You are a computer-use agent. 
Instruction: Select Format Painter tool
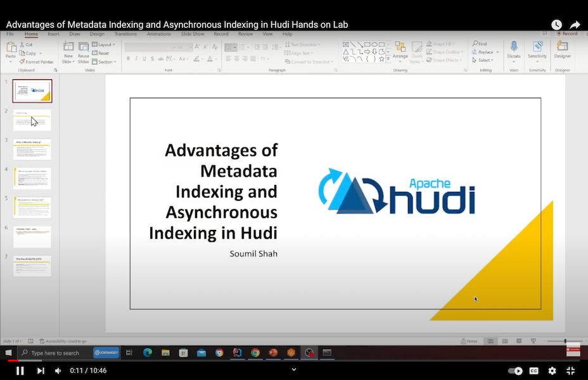tap(37, 62)
